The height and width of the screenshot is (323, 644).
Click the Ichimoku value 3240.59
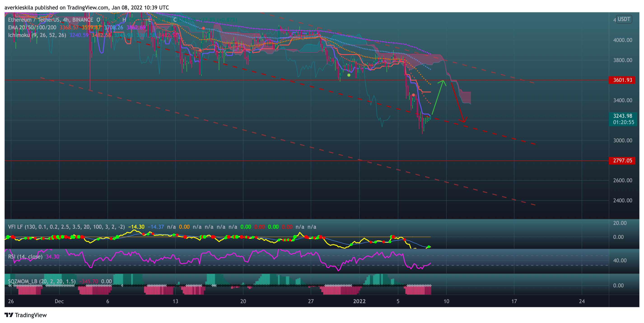pos(79,35)
